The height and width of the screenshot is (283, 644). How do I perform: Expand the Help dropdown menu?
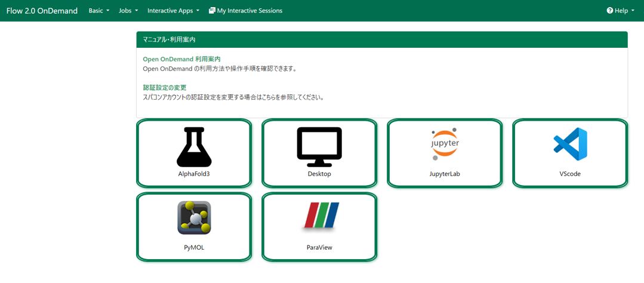(x=621, y=11)
